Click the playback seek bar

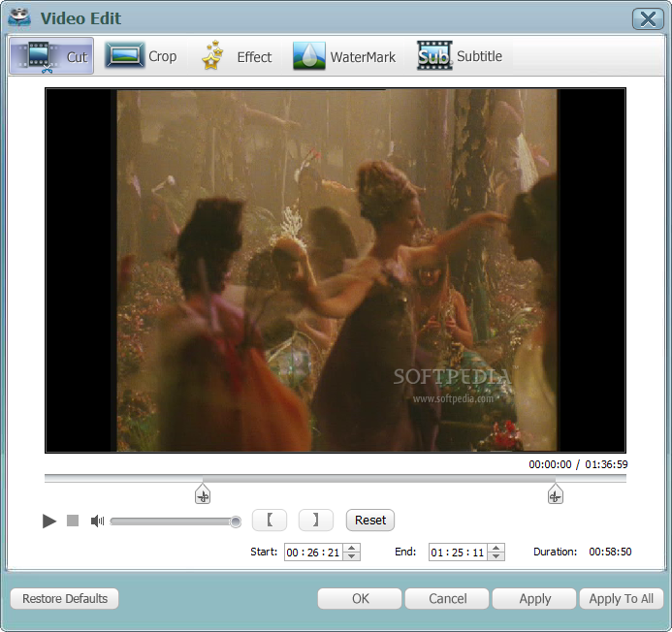[336, 478]
